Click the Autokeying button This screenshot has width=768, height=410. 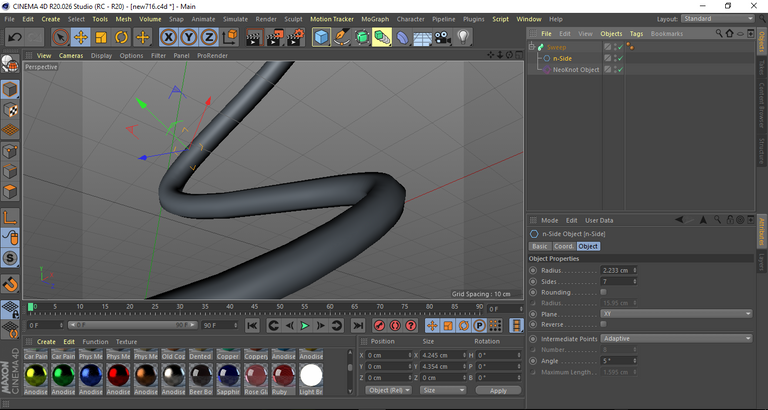(x=395, y=325)
